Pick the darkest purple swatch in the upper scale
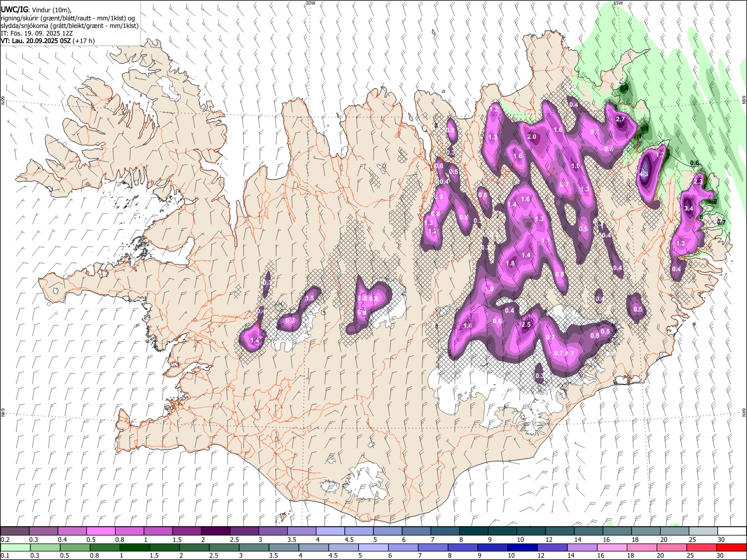The height and width of the screenshot is (560, 747). (215, 531)
